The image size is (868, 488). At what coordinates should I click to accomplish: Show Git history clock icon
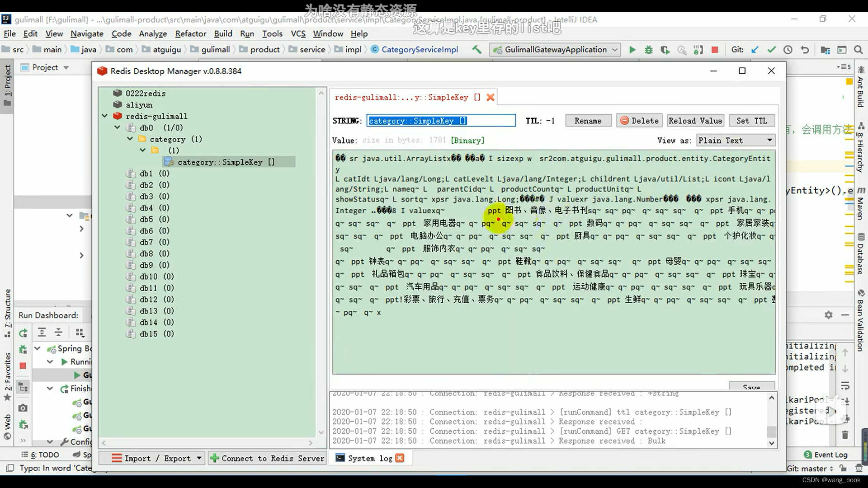click(x=788, y=50)
